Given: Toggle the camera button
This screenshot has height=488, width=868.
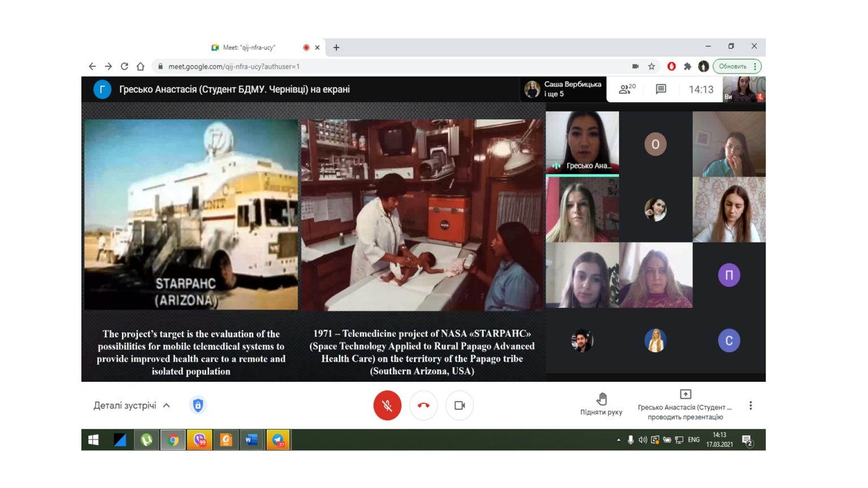Looking at the screenshot, I should [x=459, y=405].
